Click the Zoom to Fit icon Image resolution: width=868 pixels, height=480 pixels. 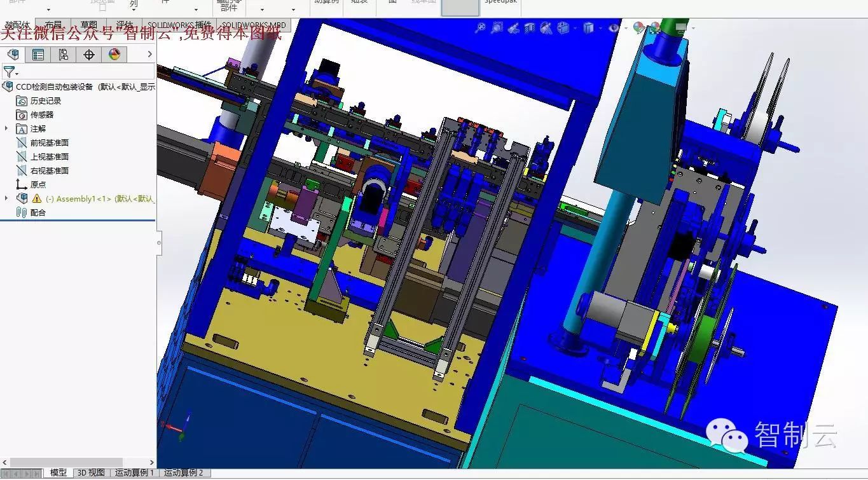(481, 27)
